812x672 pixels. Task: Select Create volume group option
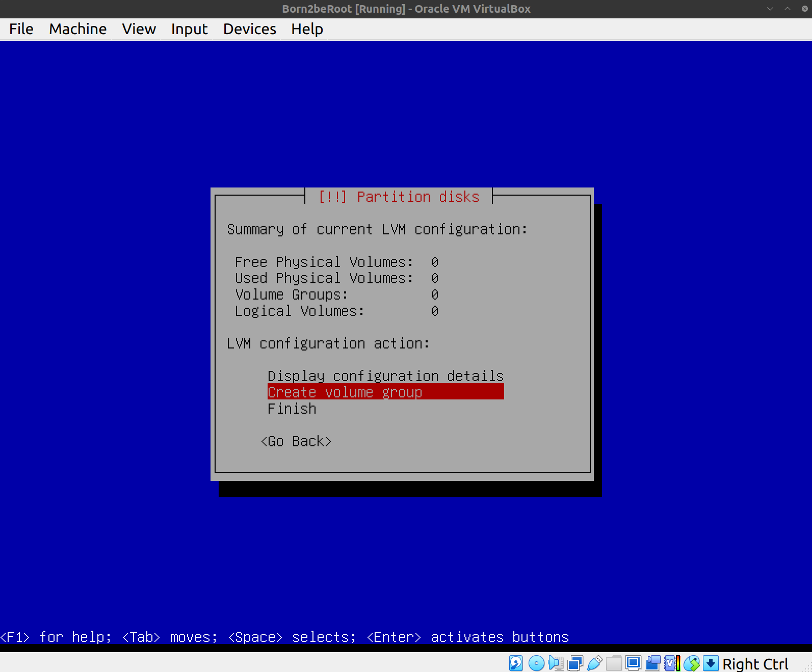[386, 392]
